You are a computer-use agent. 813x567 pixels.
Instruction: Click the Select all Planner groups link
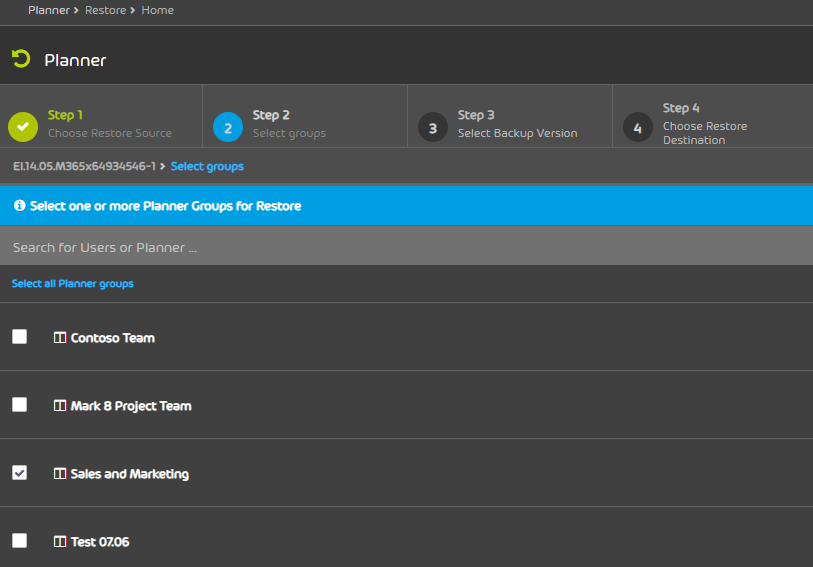tap(73, 284)
